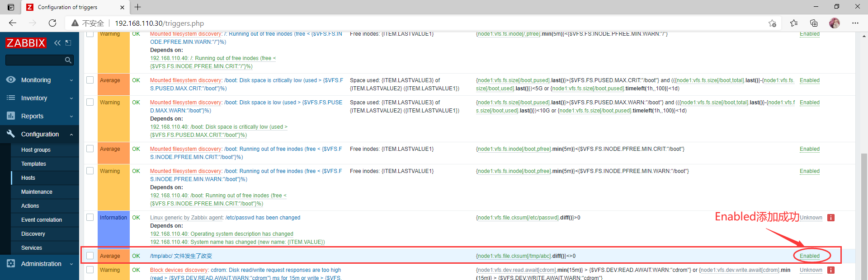Image resolution: width=868 pixels, height=280 pixels.
Task: Check the /boot disk space is low trigger checkbox
Action: click(90, 102)
